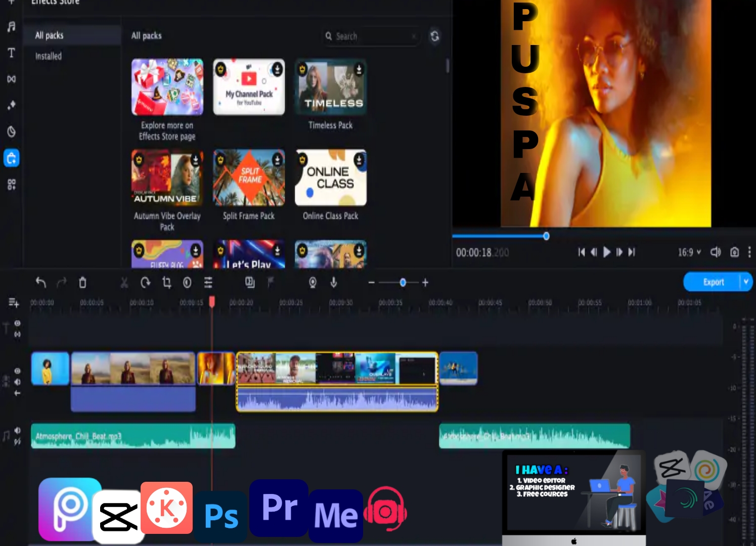Screen dimensions: 756x546
Task: Take a snapshot of the preview frame
Action: coord(734,252)
